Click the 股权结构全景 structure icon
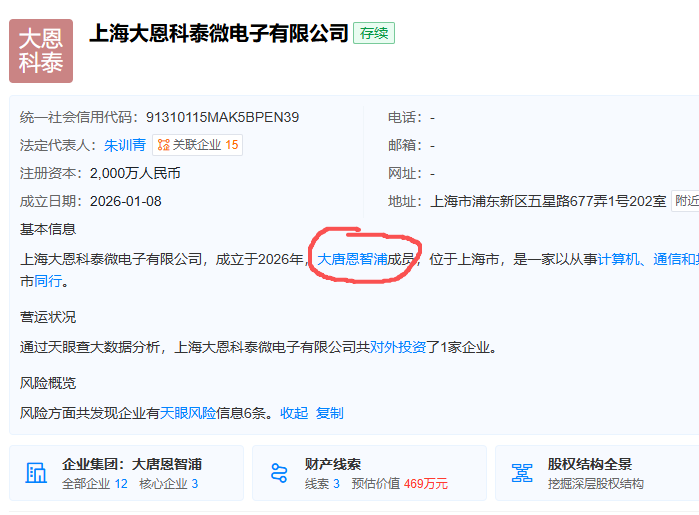The height and width of the screenshot is (515, 699). tap(522, 473)
